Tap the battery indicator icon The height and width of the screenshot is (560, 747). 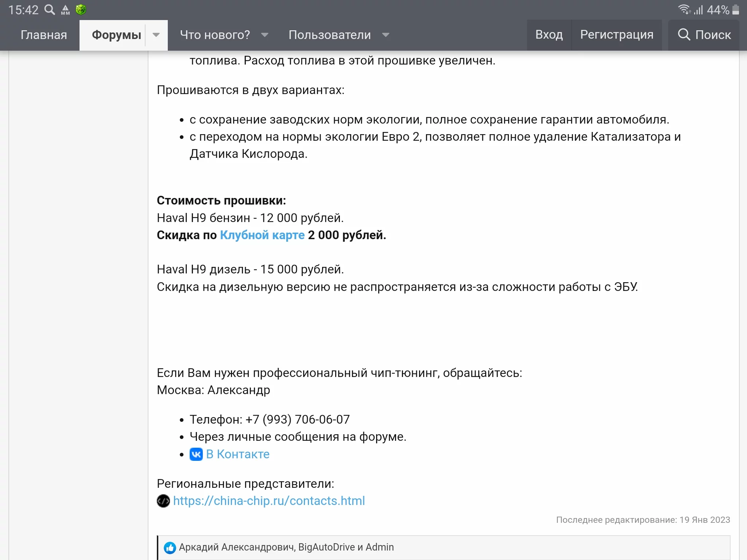tap(736, 9)
